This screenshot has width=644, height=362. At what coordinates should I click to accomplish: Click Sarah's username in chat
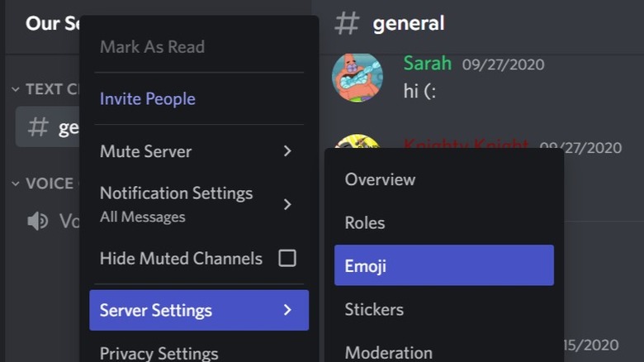click(x=427, y=64)
